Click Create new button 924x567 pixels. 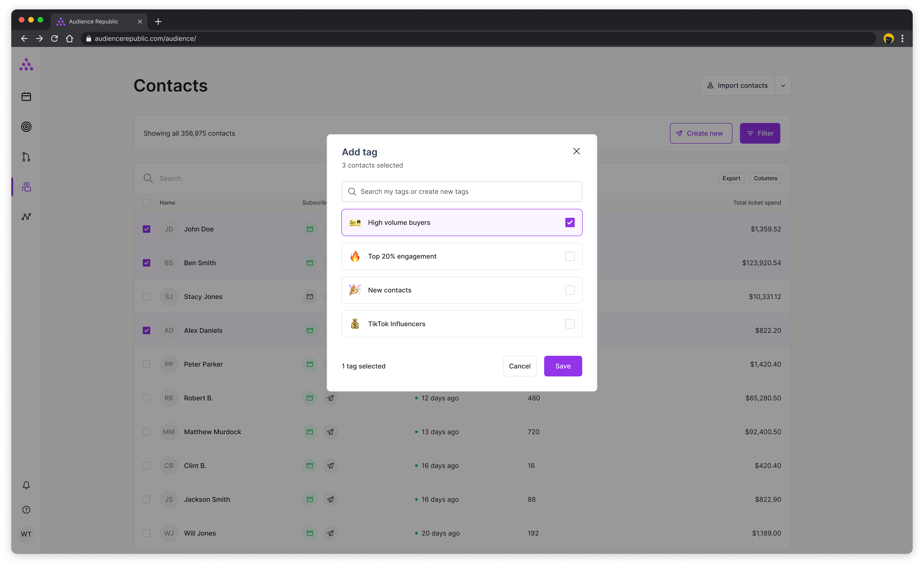(x=701, y=133)
